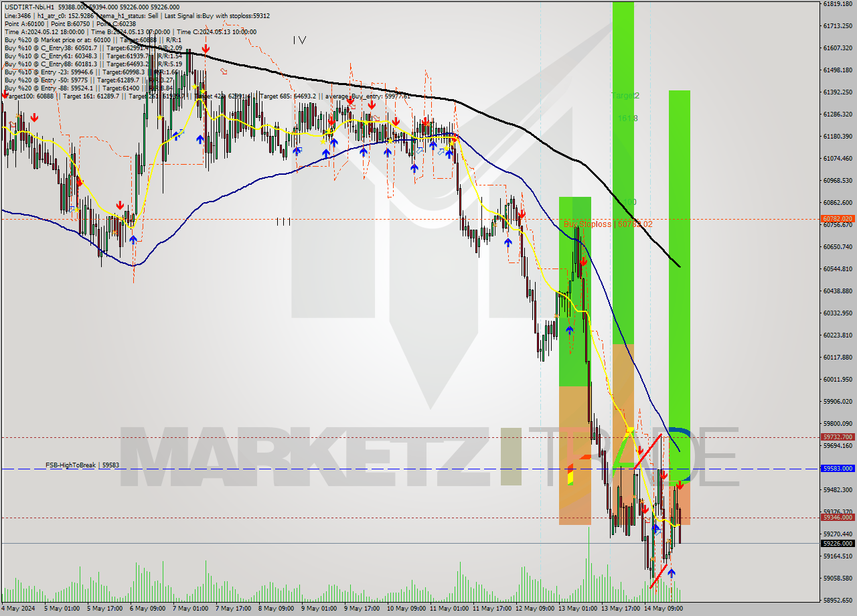Click the 61392.150 price axis label
This screenshot has height=616, width=857.
point(838,92)
